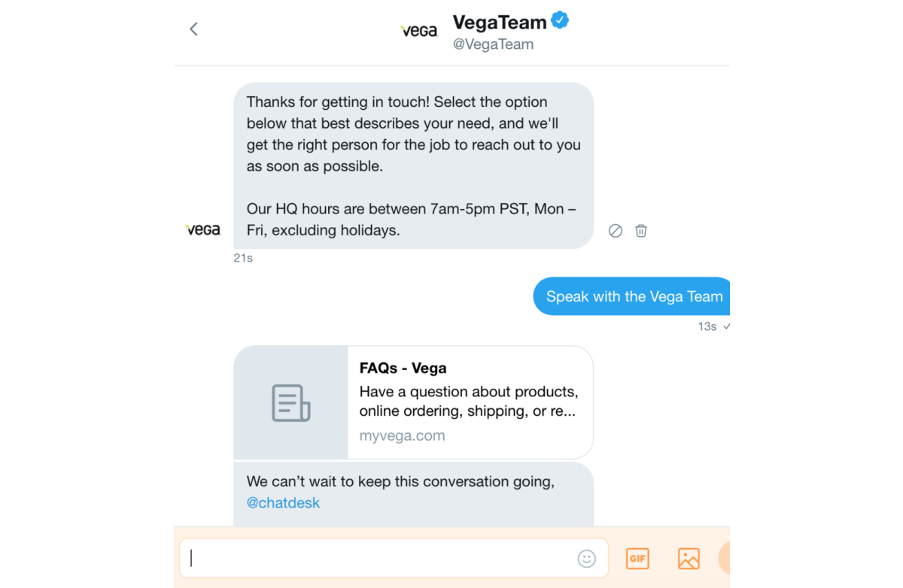
Task: Click the blue verified badge beside VegaTeam
Action: [560, 20]
